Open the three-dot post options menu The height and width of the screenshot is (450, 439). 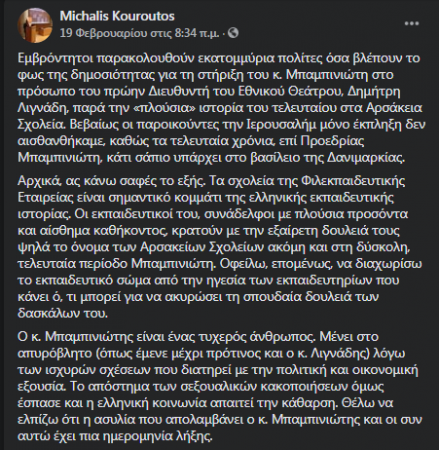(412, 23)
